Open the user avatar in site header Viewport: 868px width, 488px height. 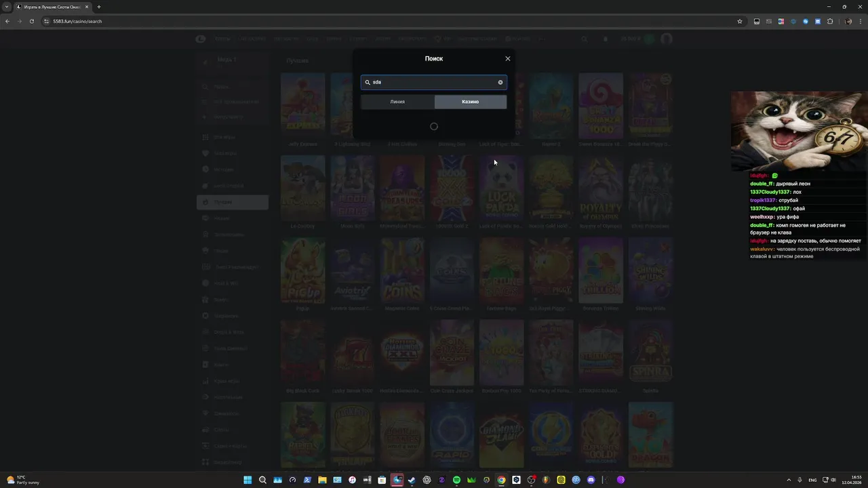coord(666,39)
